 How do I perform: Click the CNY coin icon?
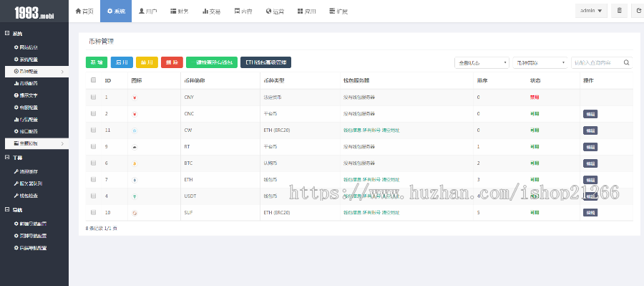[x=135, y=98]
